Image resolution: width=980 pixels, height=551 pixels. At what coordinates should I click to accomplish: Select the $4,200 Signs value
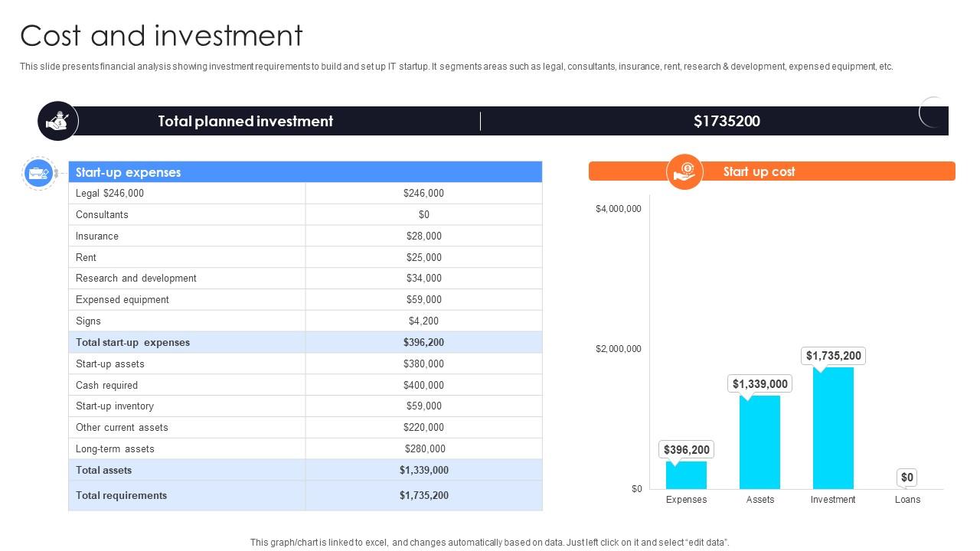424,321
